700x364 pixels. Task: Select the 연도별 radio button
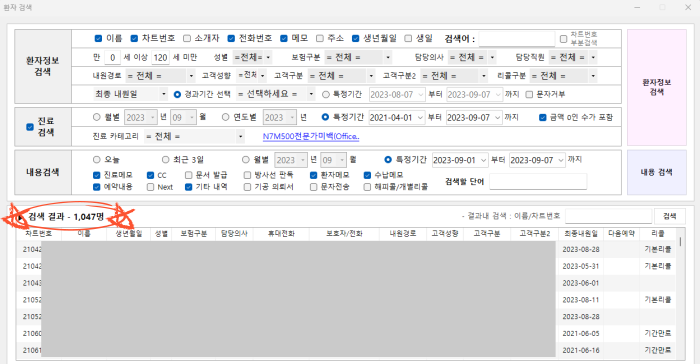pyautogui.click(x=225, y=117)
